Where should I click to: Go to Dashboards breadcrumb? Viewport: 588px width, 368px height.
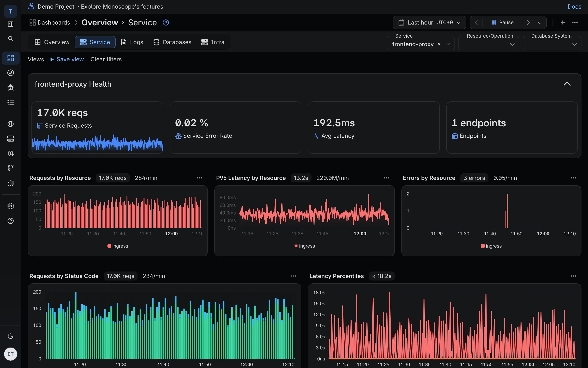point(50,22)
